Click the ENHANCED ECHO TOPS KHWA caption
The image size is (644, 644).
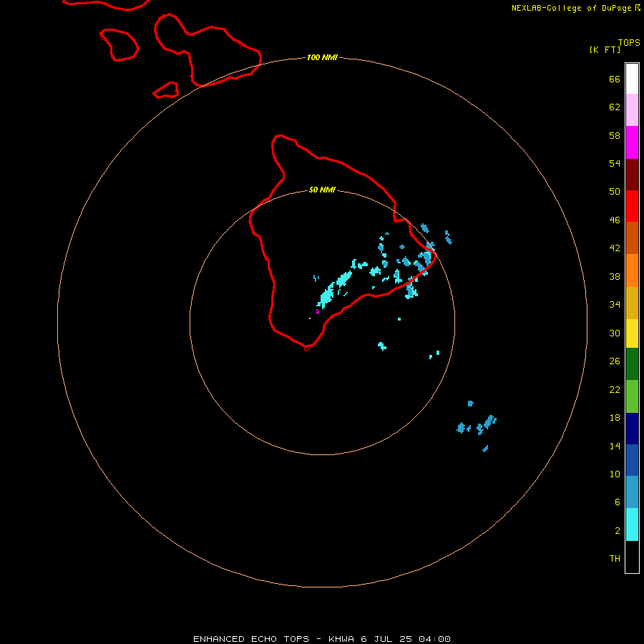click(x=322, y=639)
